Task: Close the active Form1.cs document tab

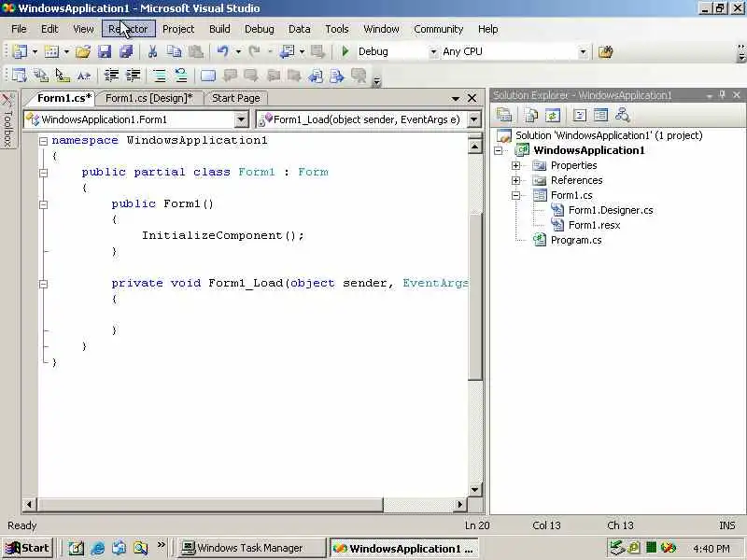Action: 472,98
